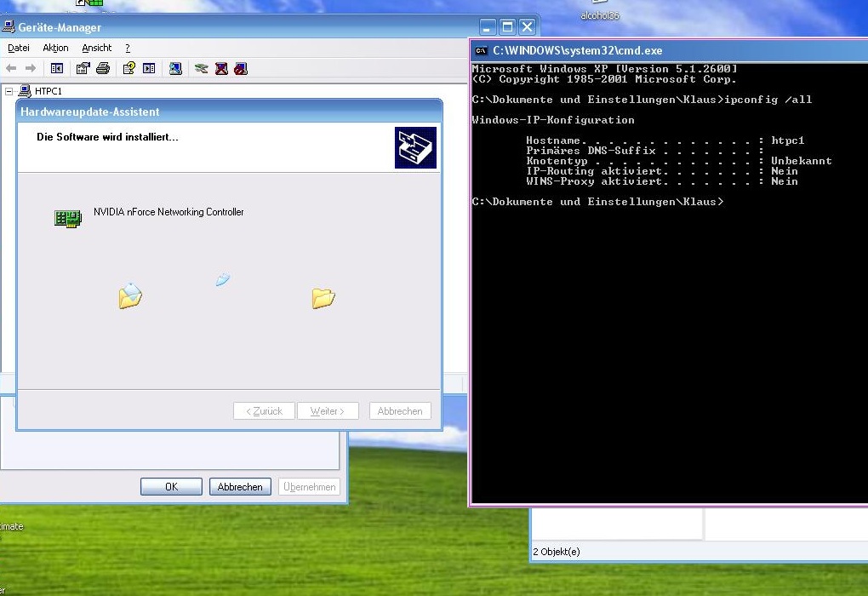Click 'NVIDIA nForce Networking Controller' text
Image resolution: width=868 pixels, height=596 pixels.
[x=168, y=212]
